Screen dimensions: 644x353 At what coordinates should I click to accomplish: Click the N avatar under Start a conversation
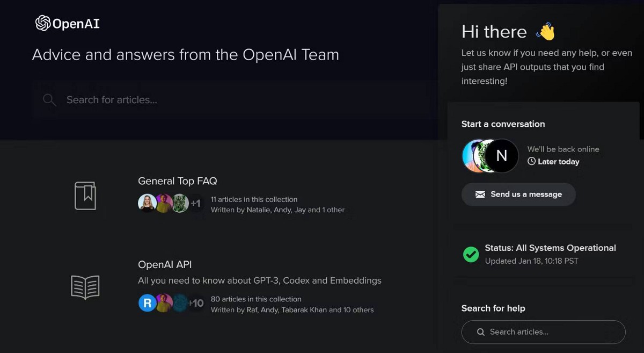[502, 156]
